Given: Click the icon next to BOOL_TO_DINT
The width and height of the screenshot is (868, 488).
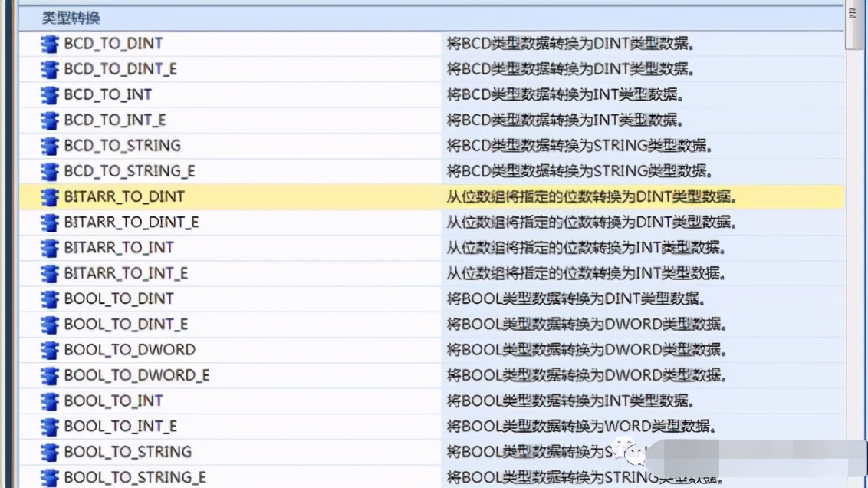Looking at the screenshot, I should 50,299.
